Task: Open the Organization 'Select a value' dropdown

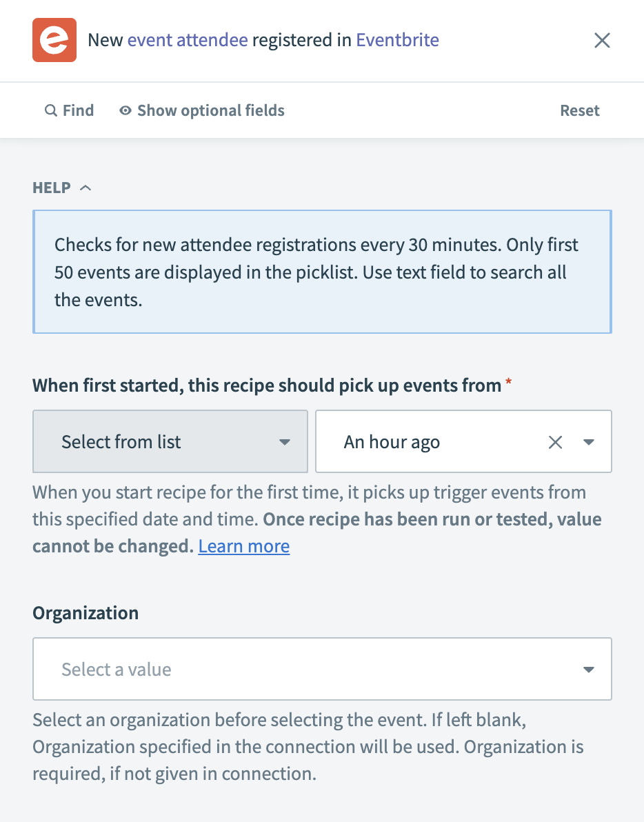Action: pyautogui.click(x=322, y=669)
